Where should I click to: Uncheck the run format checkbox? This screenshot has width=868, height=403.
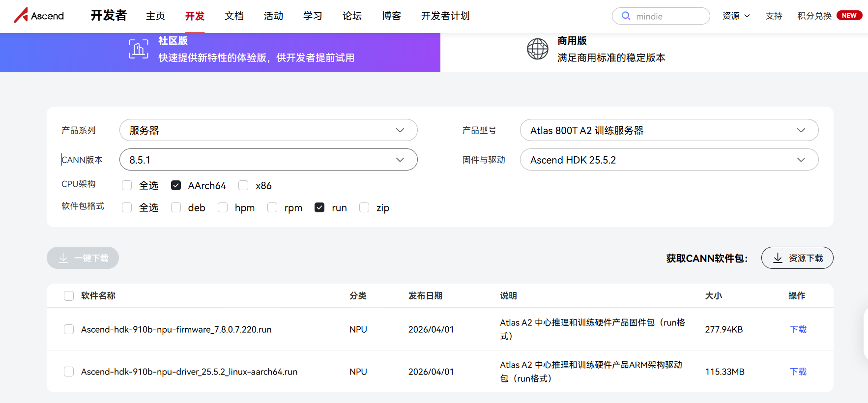319,207
